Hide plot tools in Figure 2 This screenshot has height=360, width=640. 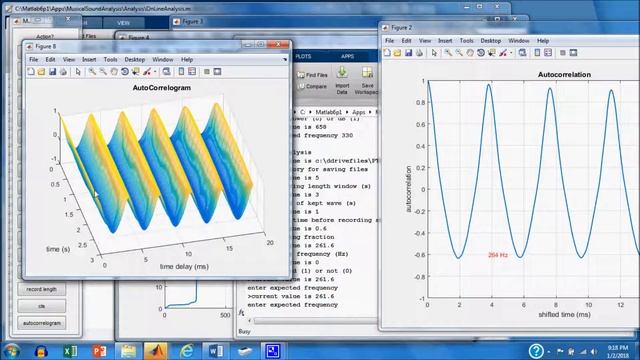pos(562,53)
